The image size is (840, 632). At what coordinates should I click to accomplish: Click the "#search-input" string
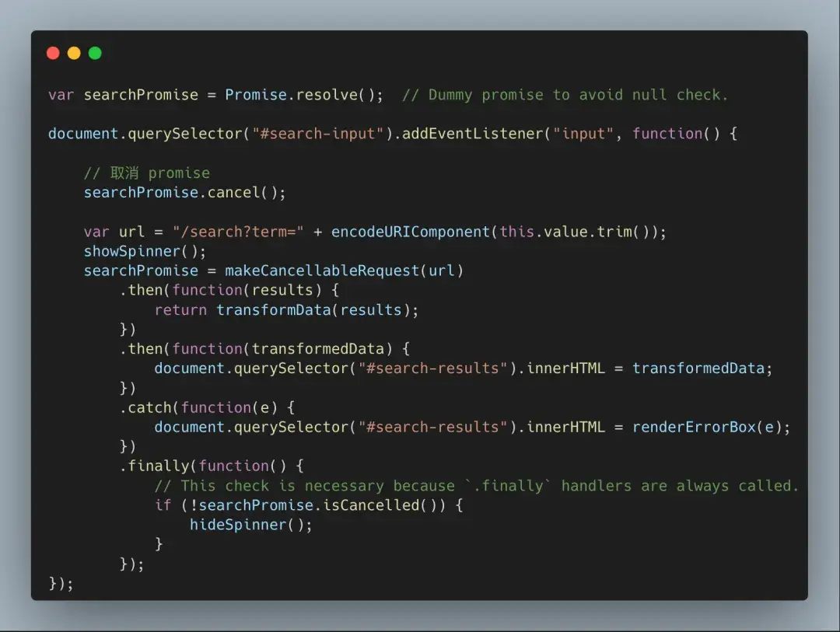318,134
